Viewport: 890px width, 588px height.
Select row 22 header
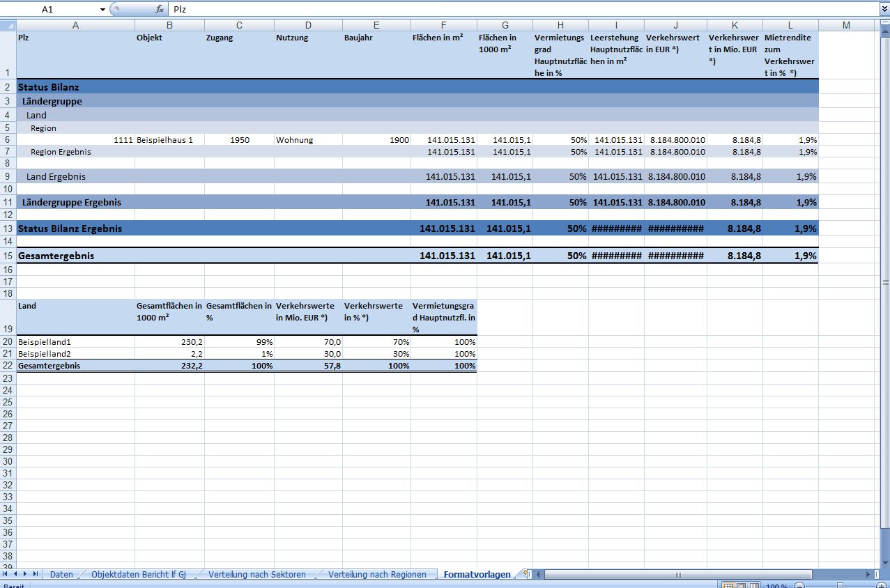coord(8,365)
